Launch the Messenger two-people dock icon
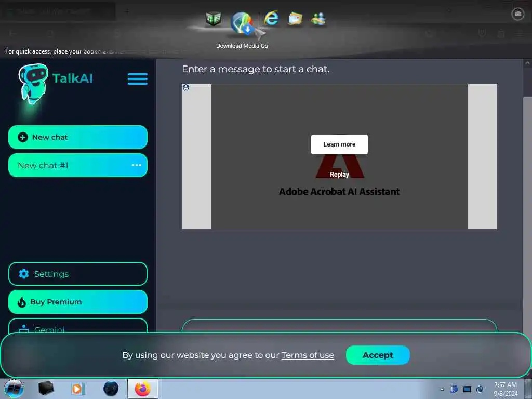The image size is (532, 399). [318, 19]
